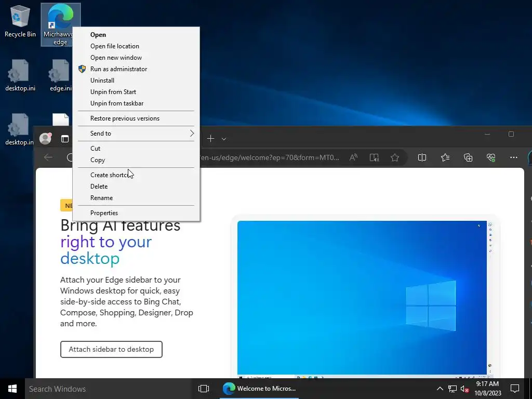The height and width of the screenshot is (399, 532).
Task: Select Copy in the context menu
Action: click(136, 160)
